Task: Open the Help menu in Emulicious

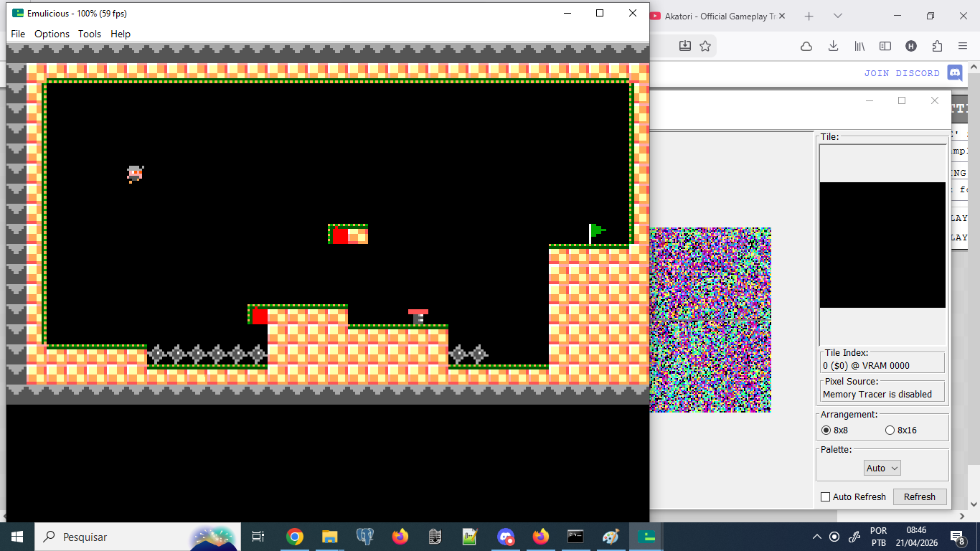Action: click(121, 34)
